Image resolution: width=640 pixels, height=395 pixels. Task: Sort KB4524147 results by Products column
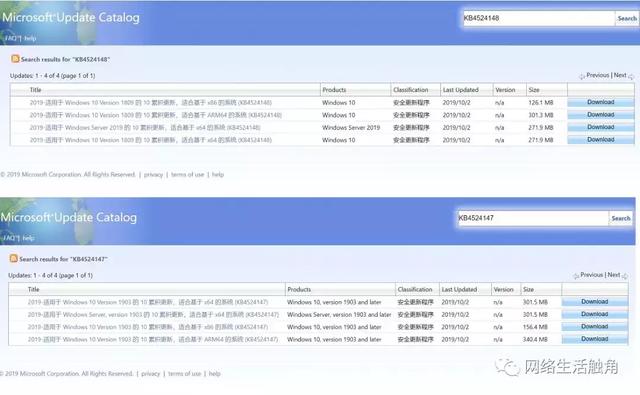tap(299, 289)
